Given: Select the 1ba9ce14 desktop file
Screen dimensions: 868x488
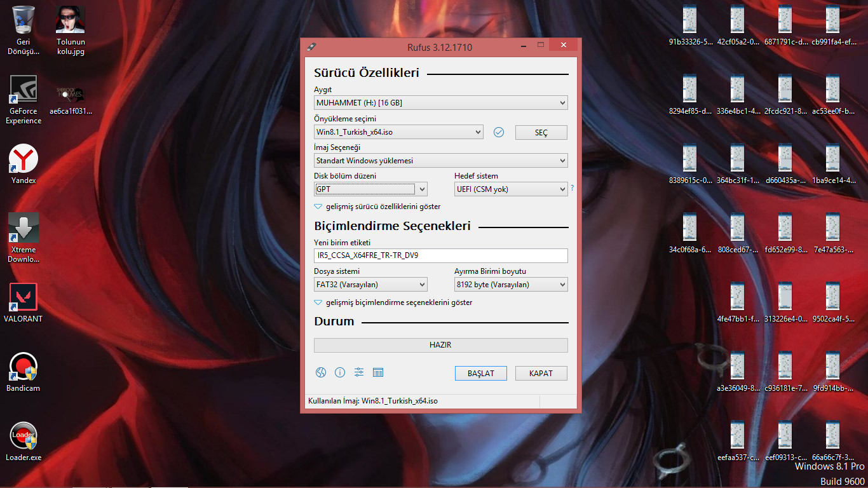Looking at the screenshot, I should click(833, 165).
